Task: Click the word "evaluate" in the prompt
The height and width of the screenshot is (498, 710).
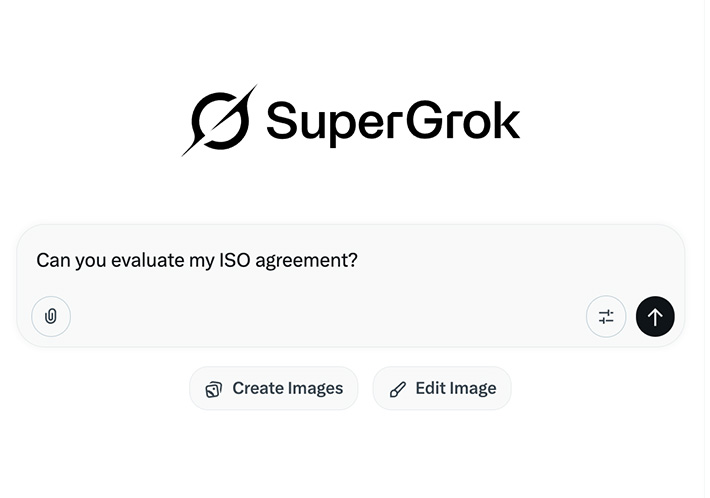Action: click(x=146, y=261)
